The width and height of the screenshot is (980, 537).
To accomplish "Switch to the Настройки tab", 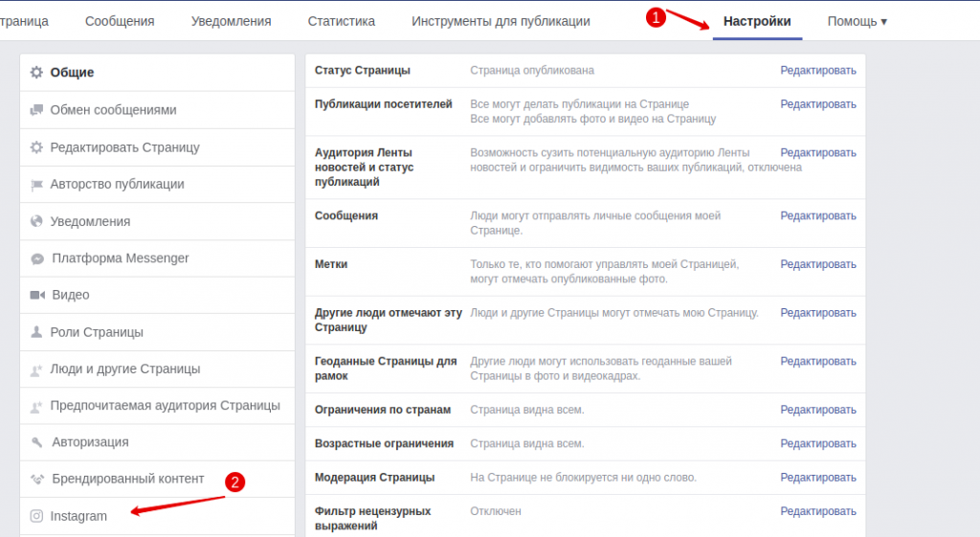I will 757,21.
